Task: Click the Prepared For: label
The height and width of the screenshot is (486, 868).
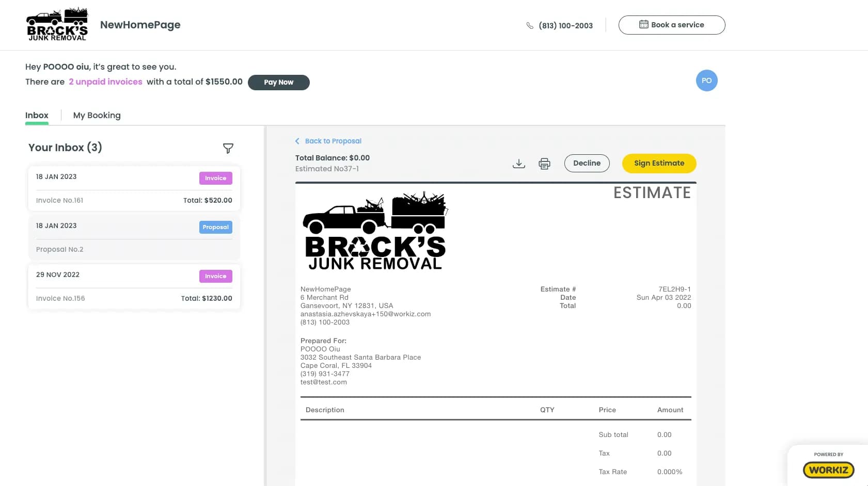Action: pyautogui.click(x=323, y=341)
